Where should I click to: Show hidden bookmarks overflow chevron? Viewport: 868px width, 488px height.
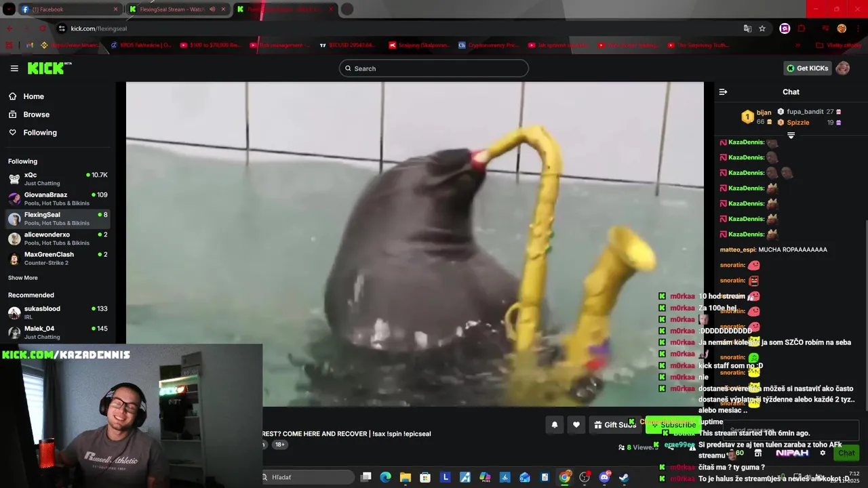797,45
